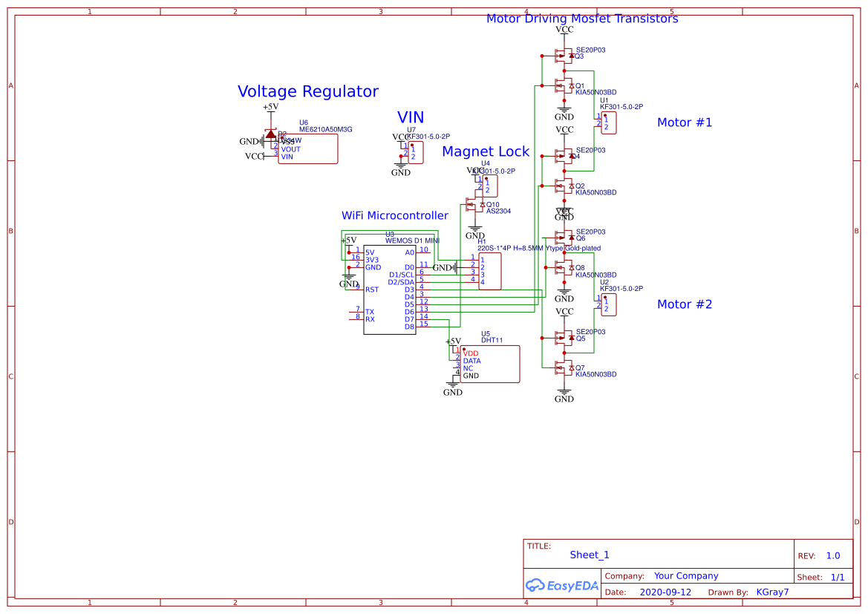
Task: Select the Voltage Regulator heading text
Action: 307,91
